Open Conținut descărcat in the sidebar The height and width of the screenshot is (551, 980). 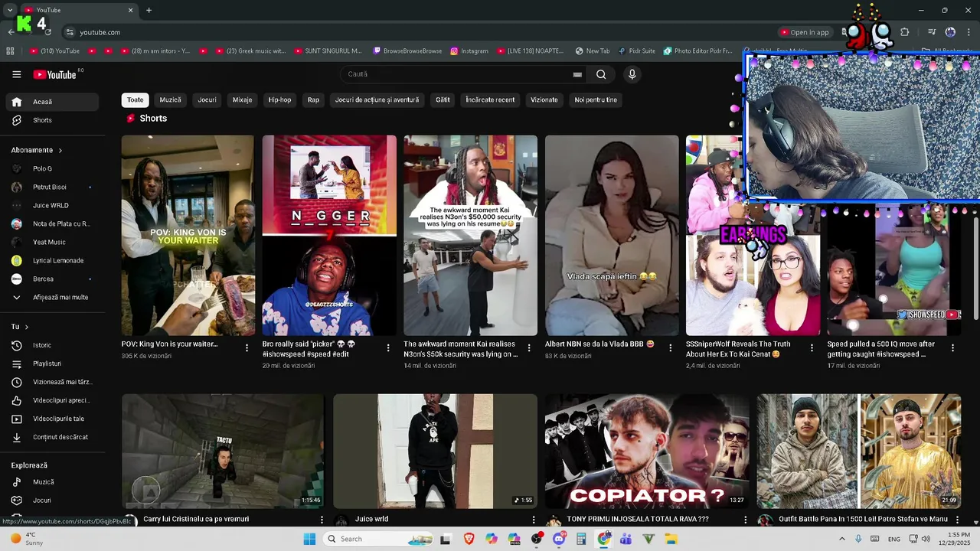pos(52,437)
